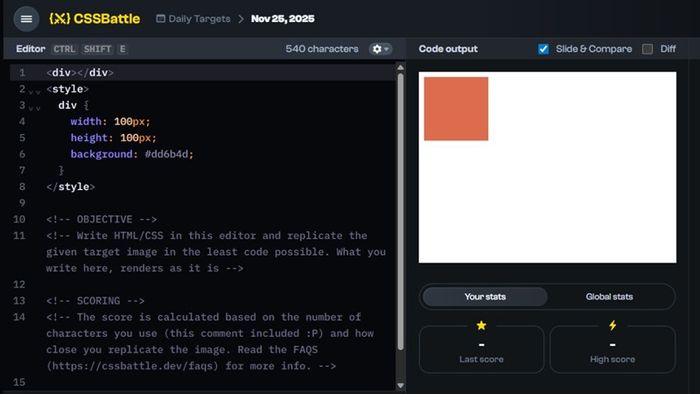This screenshot has height=394, width=700.
Task: Toggle Slide & Compare checkbox
Action: [543, 49]
